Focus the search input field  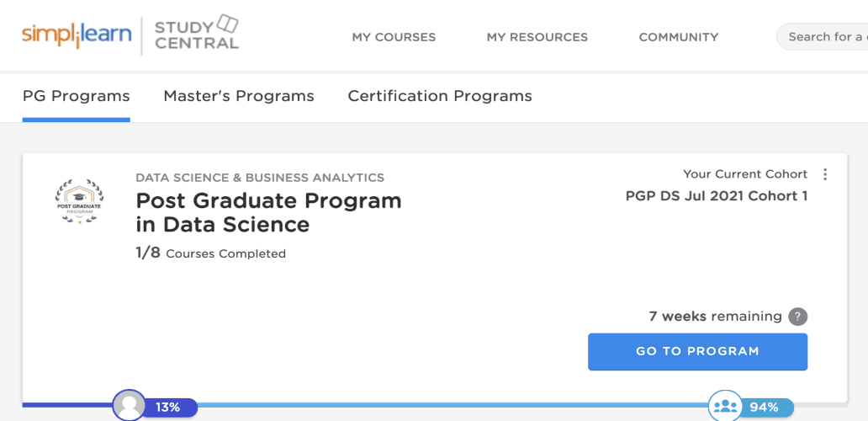pyautogui.click(x=824, y=37)
